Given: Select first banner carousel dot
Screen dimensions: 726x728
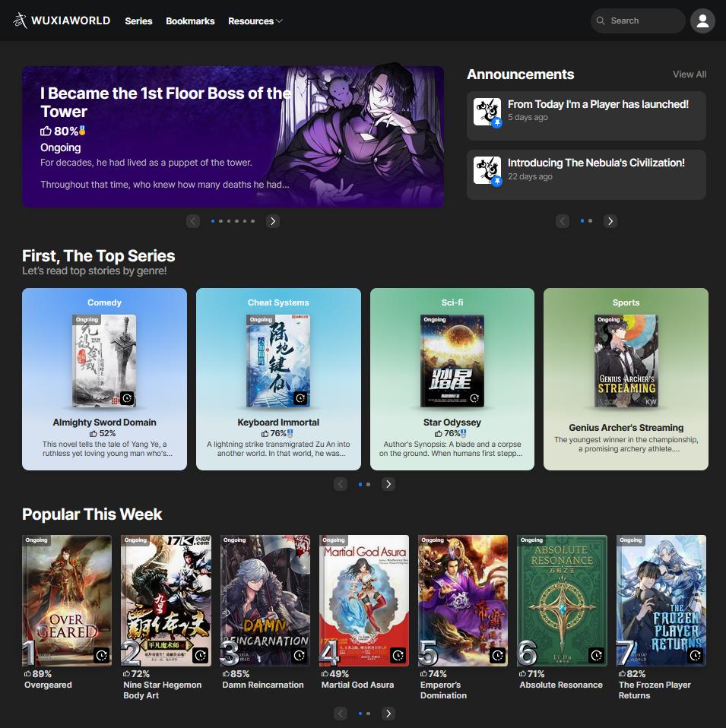Looking at the screenshot, I should 213,221.
